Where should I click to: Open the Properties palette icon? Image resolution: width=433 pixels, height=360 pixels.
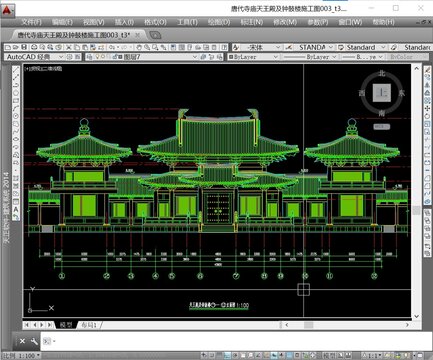tap(173, 48)
